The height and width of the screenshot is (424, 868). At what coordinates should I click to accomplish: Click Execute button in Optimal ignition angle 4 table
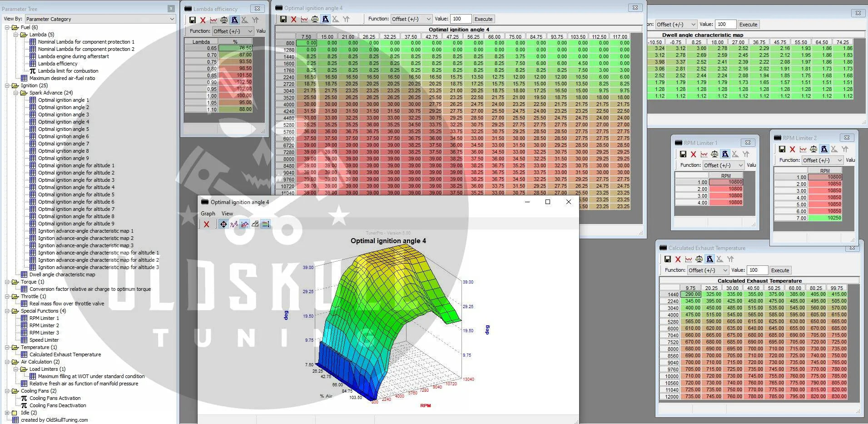[483, 19]
